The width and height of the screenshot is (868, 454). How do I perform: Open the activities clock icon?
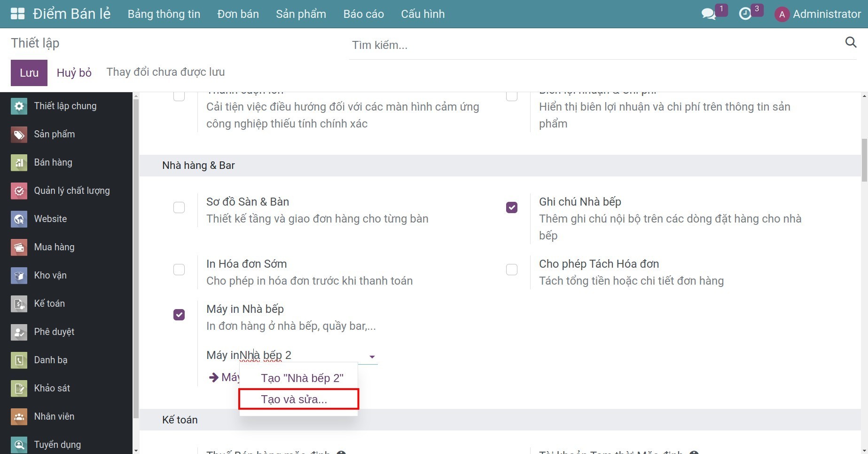click(x=745, y=14)
